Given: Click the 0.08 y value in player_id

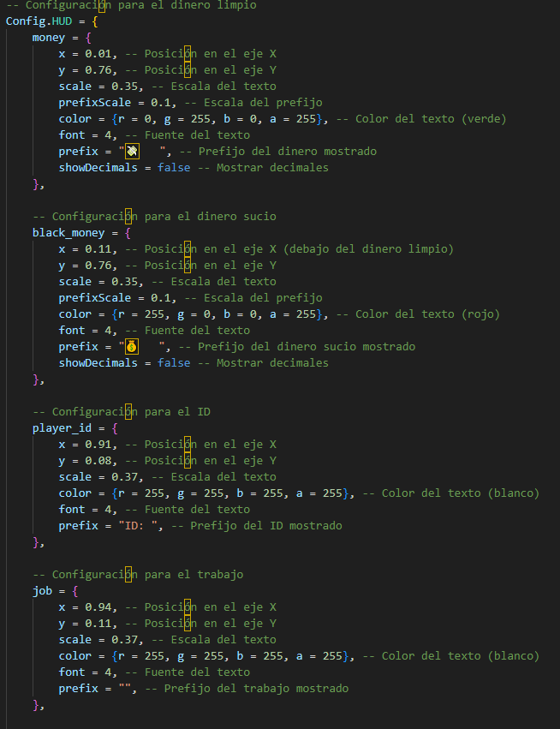Looking at the screenshot, I should [98, 461].
